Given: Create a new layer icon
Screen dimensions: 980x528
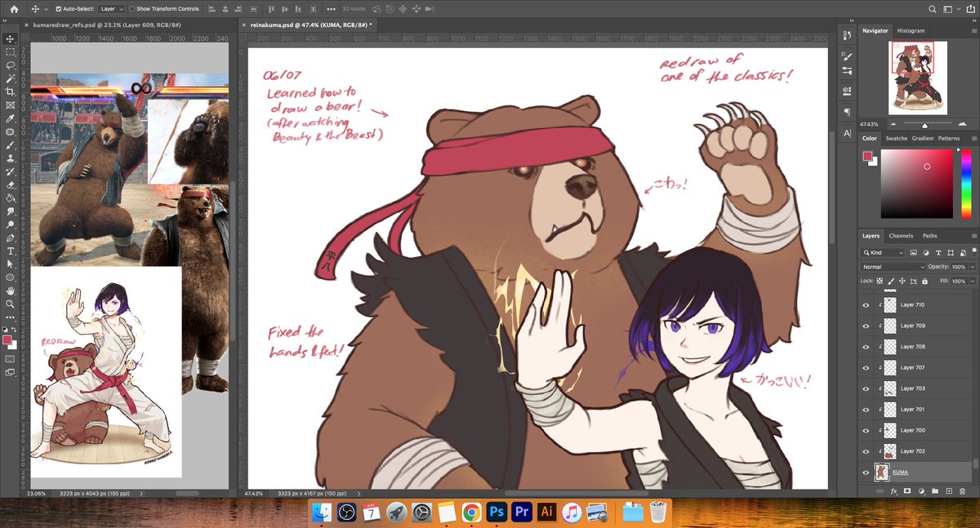Looking at the screenshot, I should tap(949, 491).
